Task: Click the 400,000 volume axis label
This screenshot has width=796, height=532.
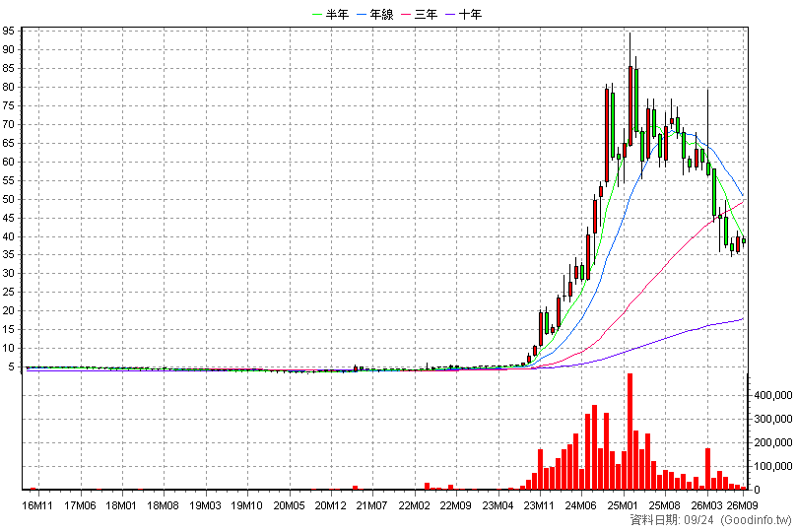Action: [x=773, y=395]
